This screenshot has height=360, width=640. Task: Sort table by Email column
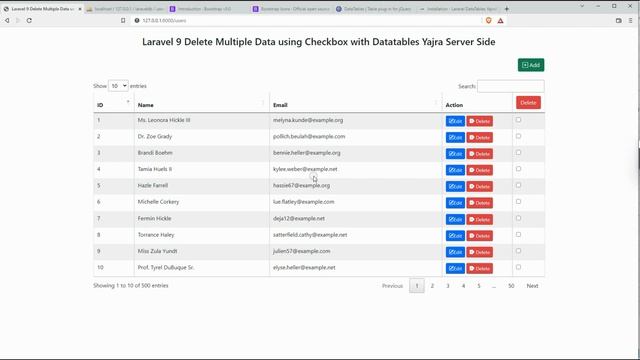point(356,105)
